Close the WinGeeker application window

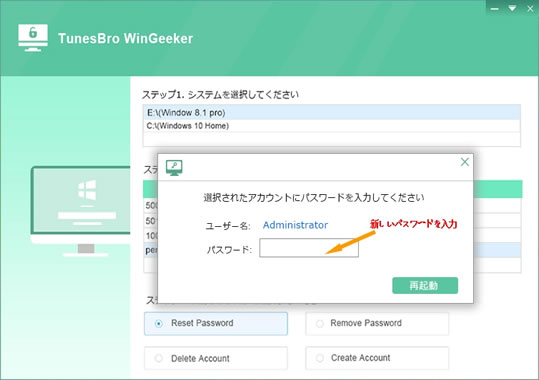point(530,9)
